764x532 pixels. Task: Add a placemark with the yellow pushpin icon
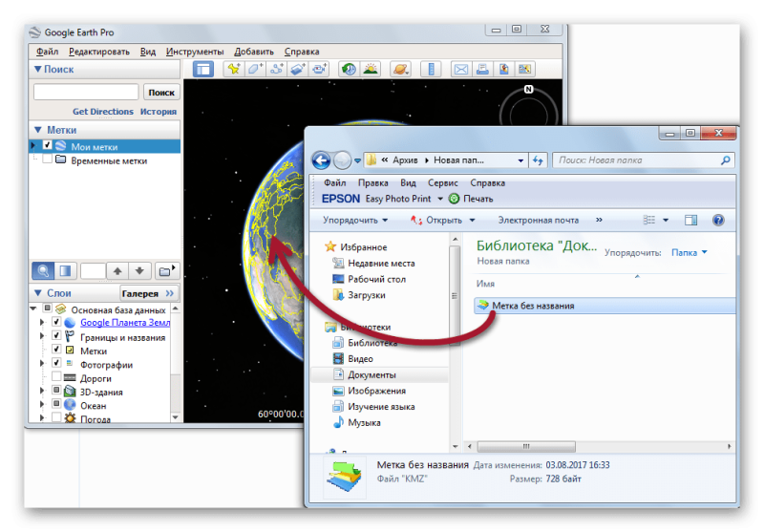[x=234, y=69]
